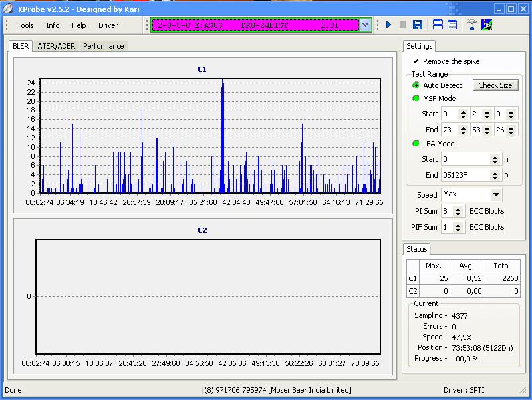Open the table grid view icon

click(x=452, y=25)
